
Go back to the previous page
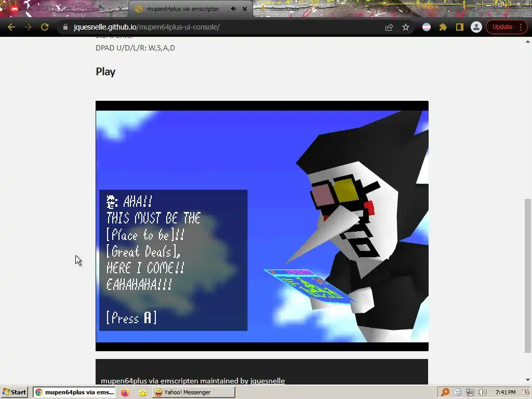coord(11,27)
